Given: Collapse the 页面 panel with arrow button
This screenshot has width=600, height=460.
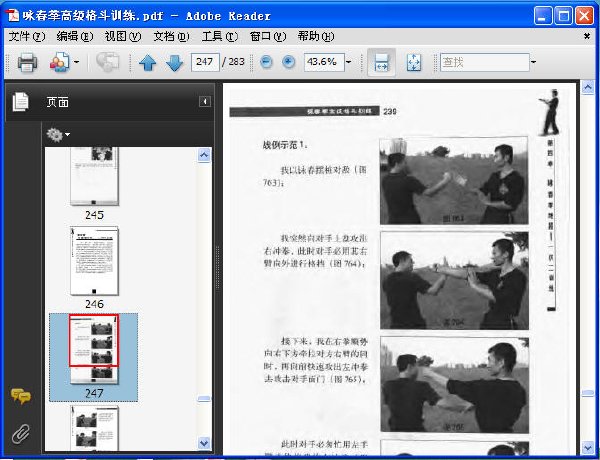Looking at the screenshot, I should tap(205, 101).
